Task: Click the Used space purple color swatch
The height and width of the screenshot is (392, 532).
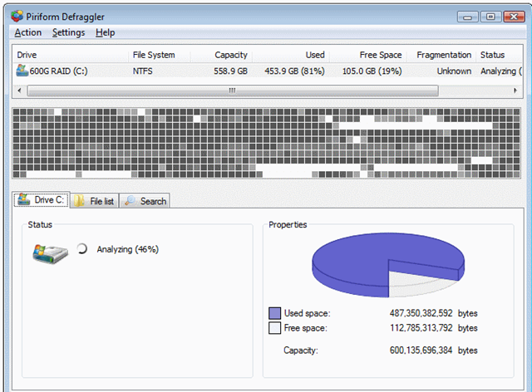Action: 274,313
